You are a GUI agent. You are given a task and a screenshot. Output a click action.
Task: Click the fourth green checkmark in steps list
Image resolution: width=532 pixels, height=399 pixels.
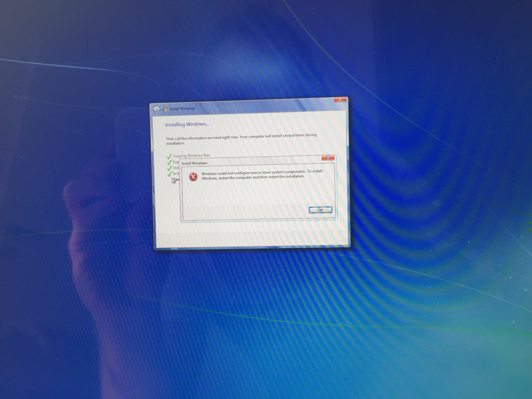click(x=170, y=174)
